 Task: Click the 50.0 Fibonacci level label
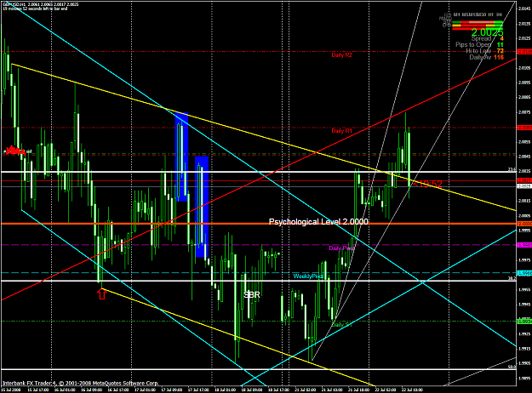click(x=512, y=367)
